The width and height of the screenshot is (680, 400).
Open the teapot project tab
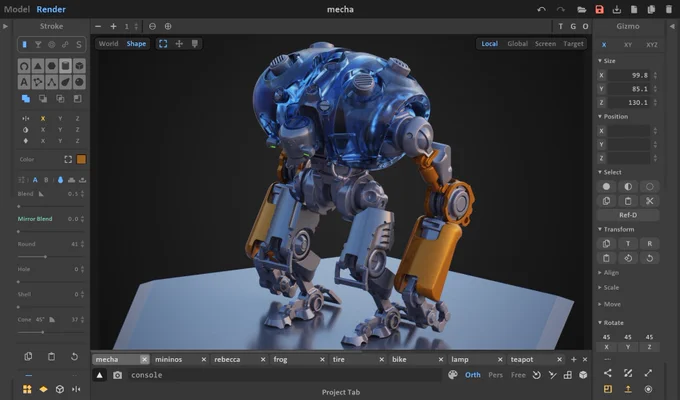(x=522, y=359)
